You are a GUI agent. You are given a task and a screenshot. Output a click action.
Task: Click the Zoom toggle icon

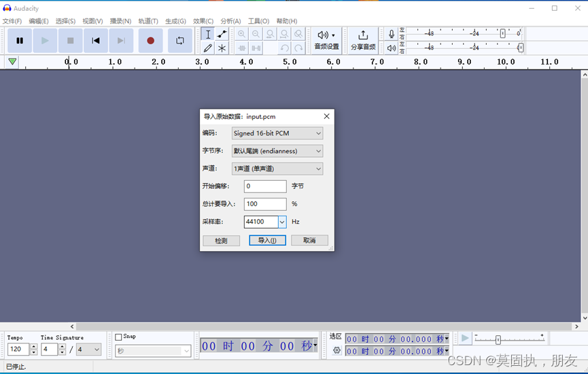pos(298,35)
